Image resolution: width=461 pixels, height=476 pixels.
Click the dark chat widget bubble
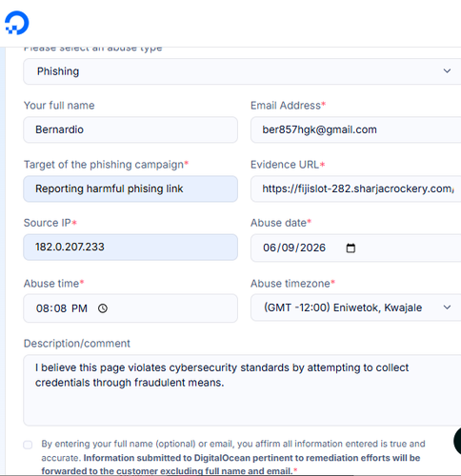point(457,441)
